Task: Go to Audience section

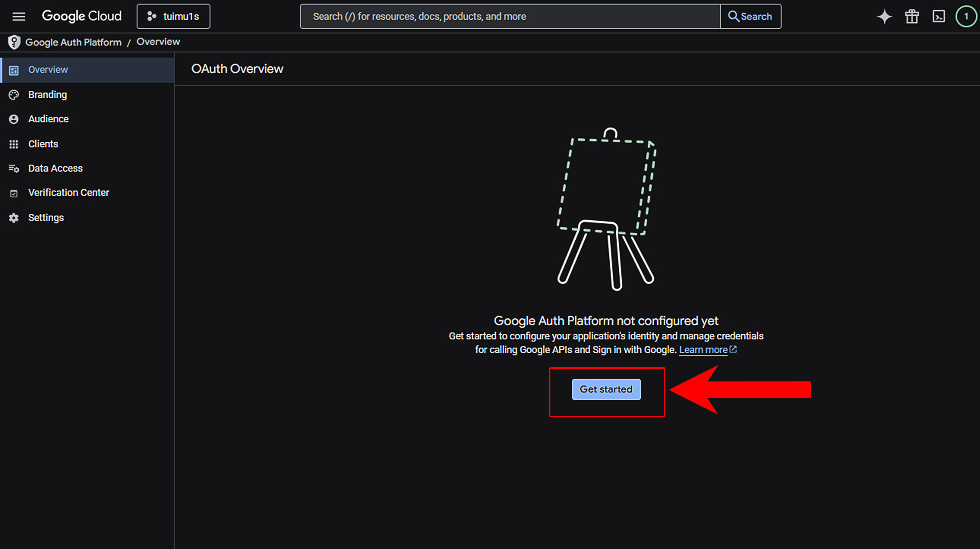Action: tap(48, 119)
